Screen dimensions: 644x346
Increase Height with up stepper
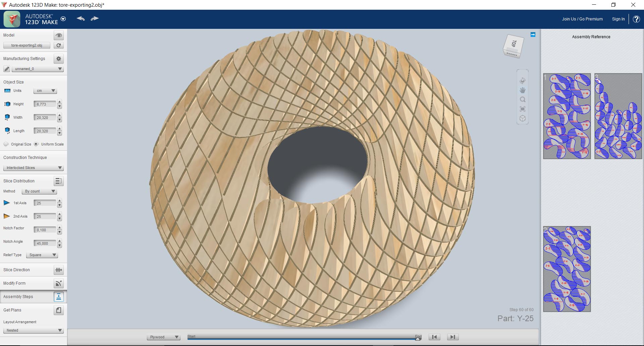coord(59,102)
